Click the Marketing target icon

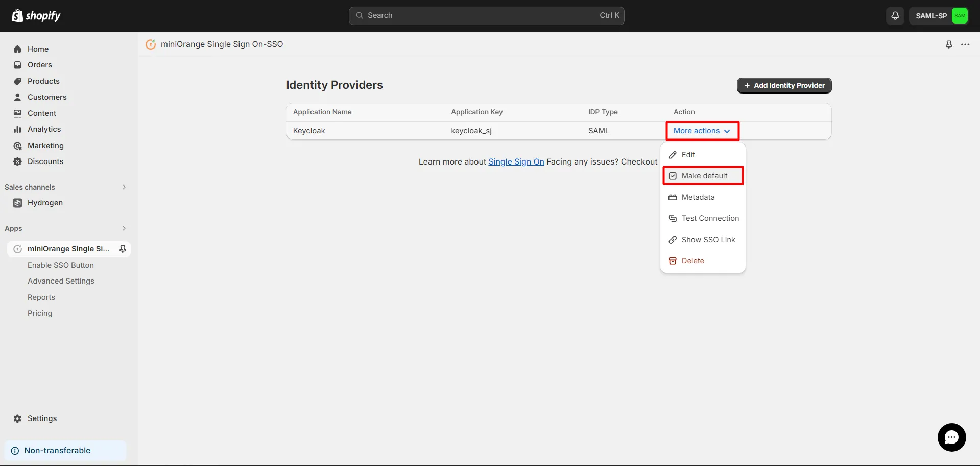click(17, 146)
